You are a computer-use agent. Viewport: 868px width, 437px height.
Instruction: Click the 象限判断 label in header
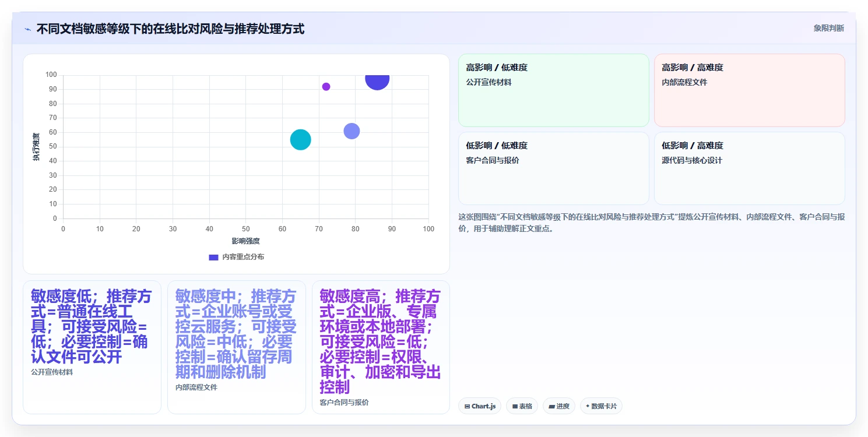(828, 28)
